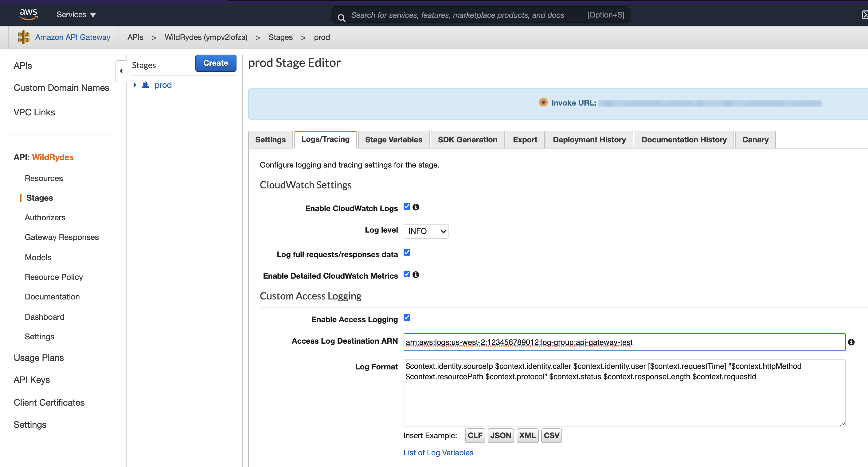Expand the prod stage tree node
Image resolution: width=868 pixels, height=467 pixels.
pos(135,85)
